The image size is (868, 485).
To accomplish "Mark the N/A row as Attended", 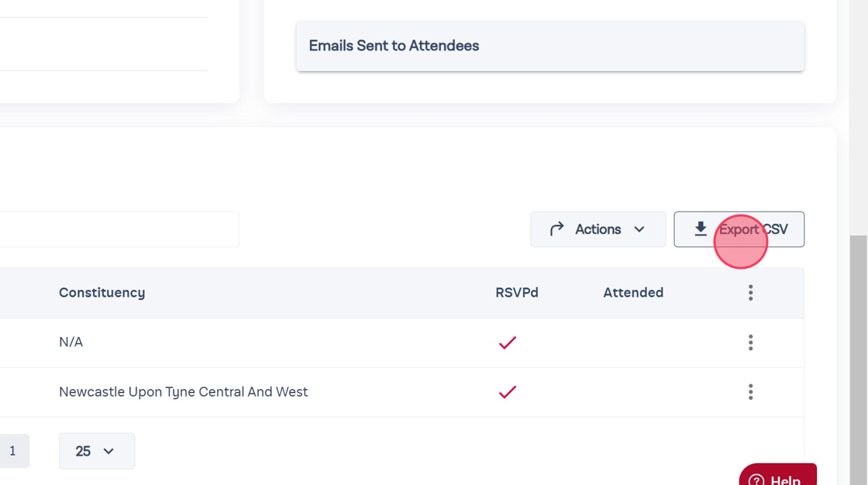I will [632, 342].
